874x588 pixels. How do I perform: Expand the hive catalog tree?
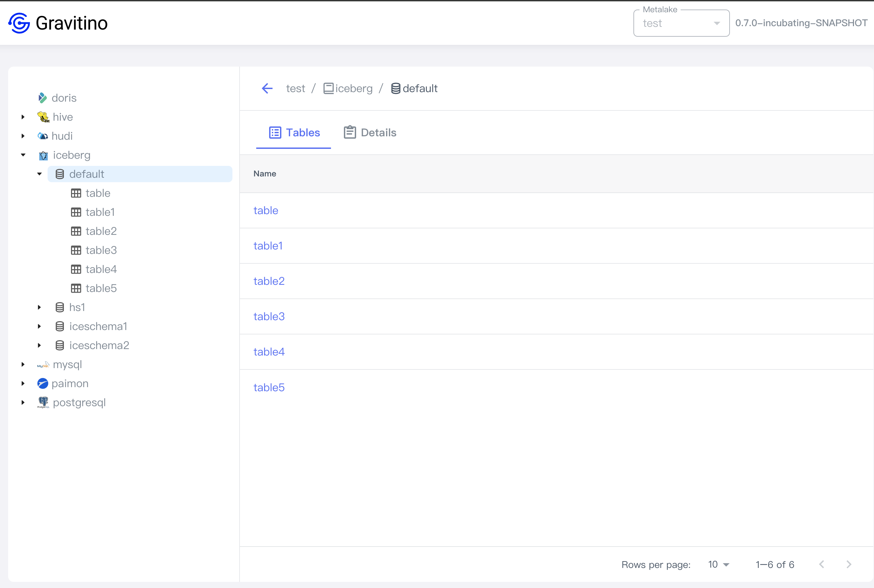22,117
